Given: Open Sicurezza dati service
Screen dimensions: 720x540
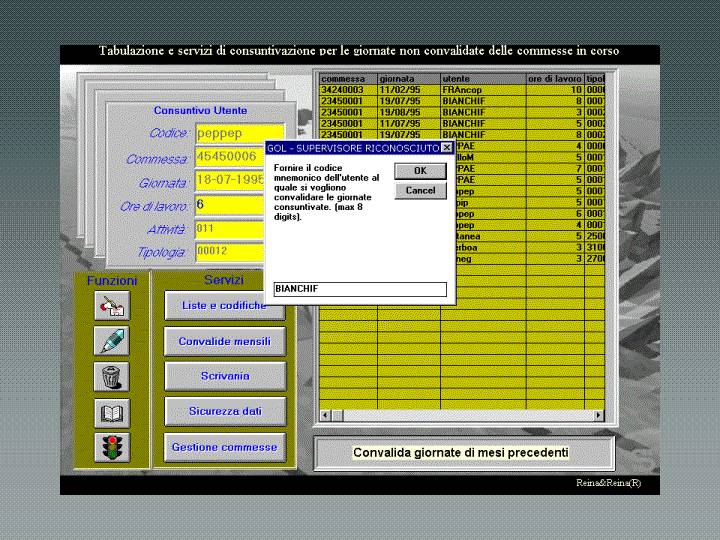Looking at the screenshot, I should pos(224,411).
